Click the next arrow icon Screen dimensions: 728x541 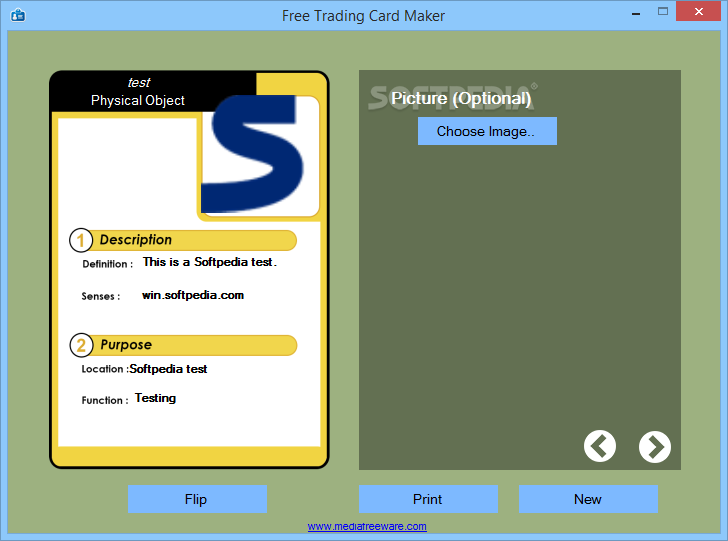[655, 447]
